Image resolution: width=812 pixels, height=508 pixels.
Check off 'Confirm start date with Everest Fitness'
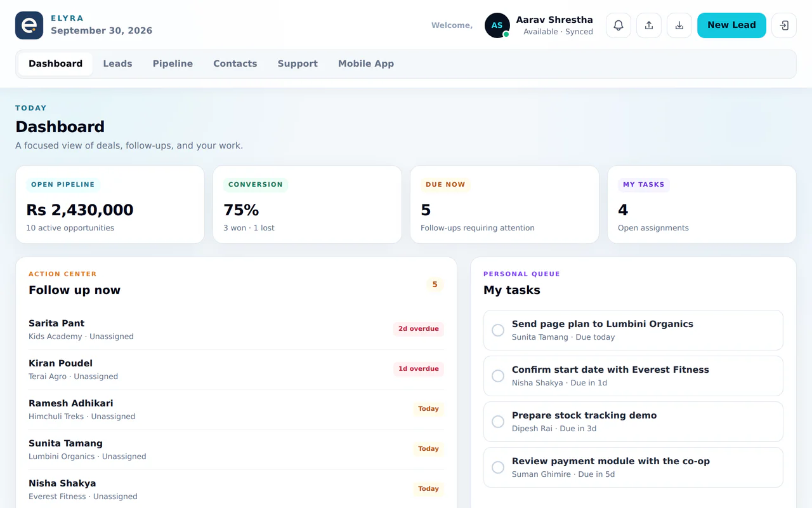(x=498, y=376)
